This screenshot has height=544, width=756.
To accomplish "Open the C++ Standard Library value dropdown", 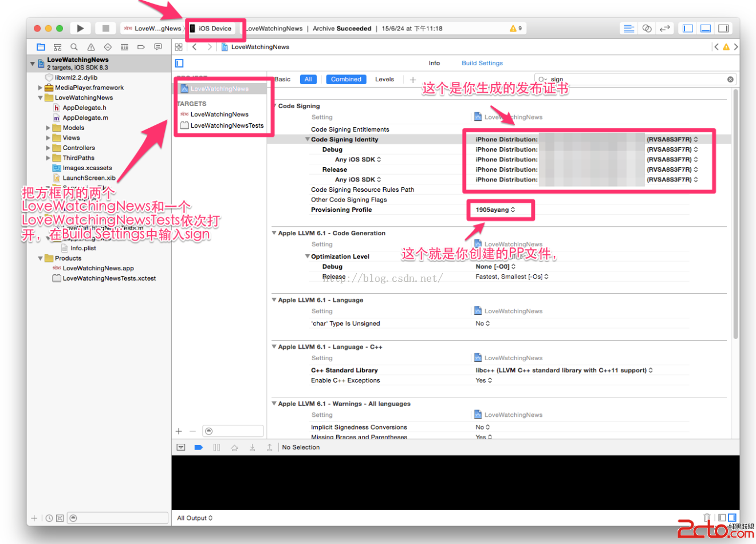I will 564,370.
